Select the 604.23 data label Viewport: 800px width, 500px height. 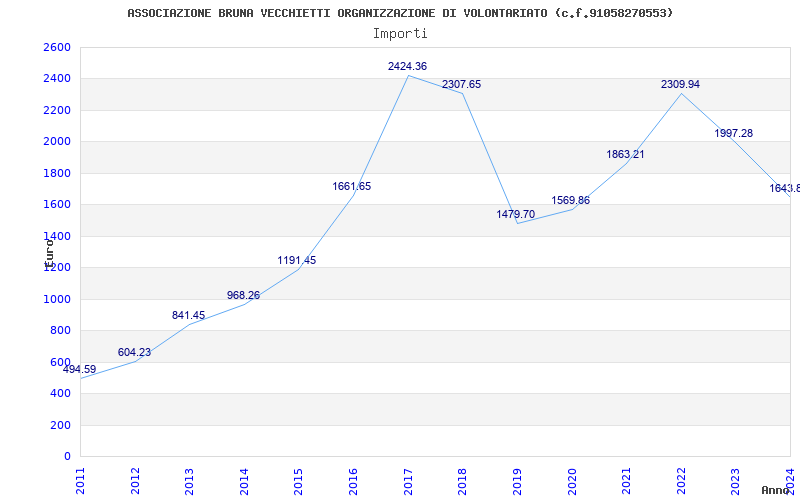tap(134, 352)
